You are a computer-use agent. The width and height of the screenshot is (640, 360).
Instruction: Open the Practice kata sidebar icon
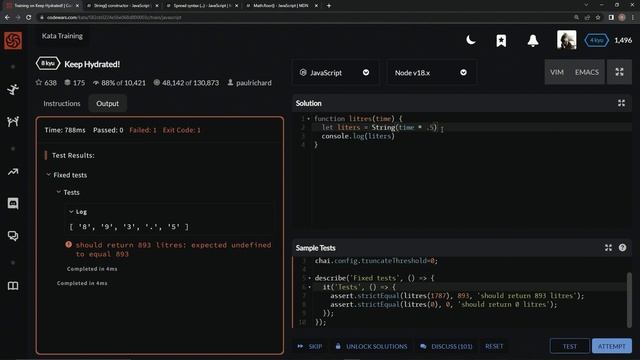coord(13,89)
